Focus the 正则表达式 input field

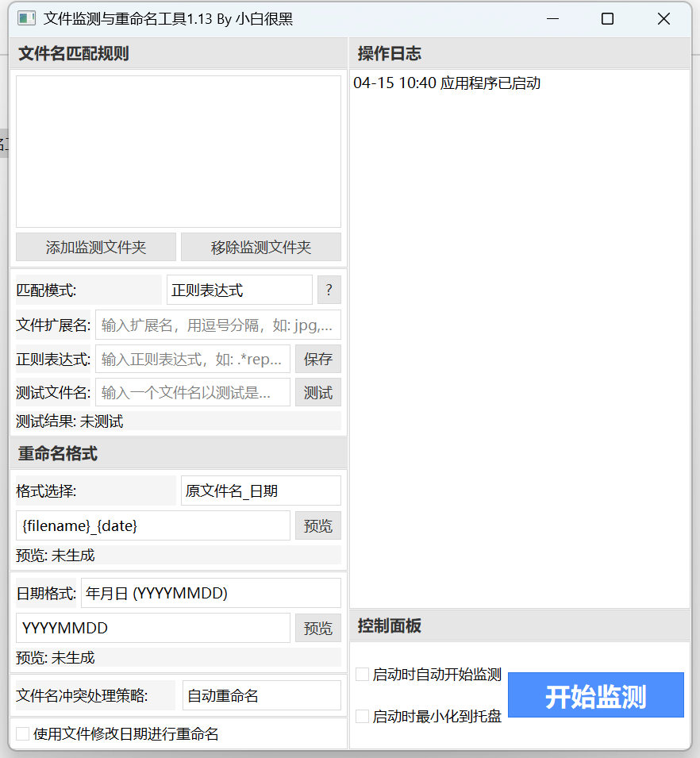click(x=193, y=359)
